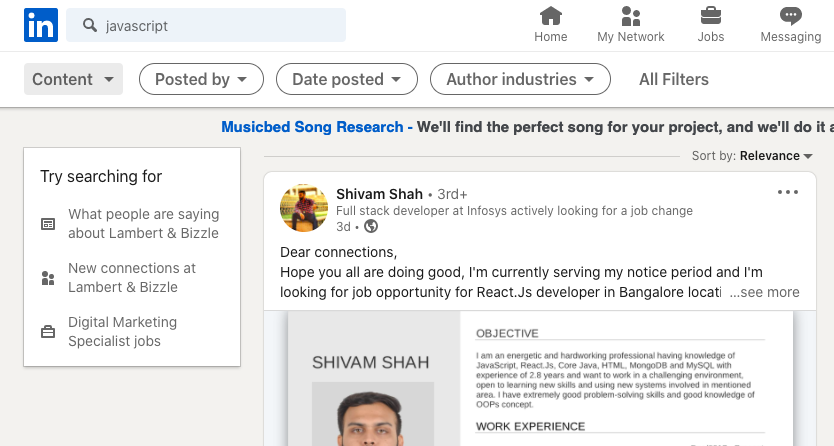Image resolution: width=834 pixels, height=446 pixels.
Task: Click the Musicbed Song Research ad link
Action: (314, 127)
